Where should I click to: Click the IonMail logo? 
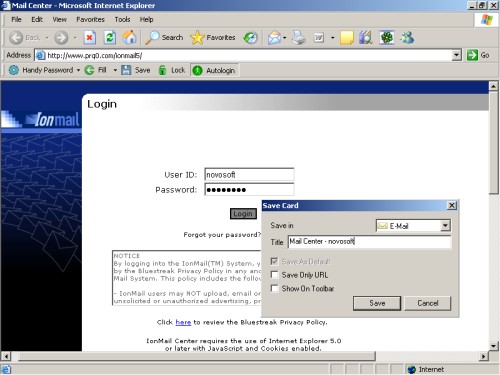coord(52,119)
